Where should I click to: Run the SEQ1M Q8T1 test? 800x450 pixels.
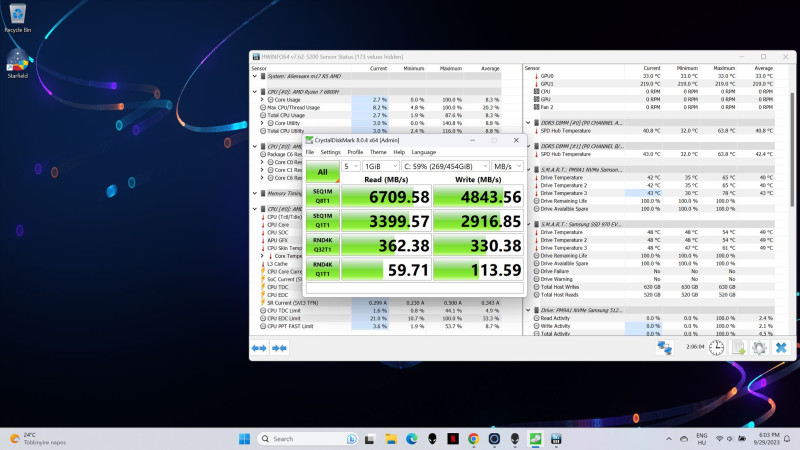click(322, 196)
